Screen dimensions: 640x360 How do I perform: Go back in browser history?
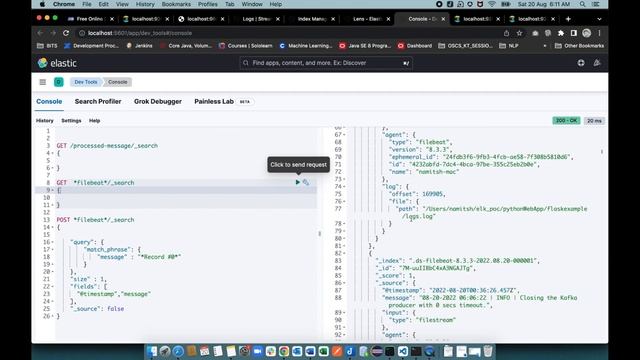(x=40, y=33)
